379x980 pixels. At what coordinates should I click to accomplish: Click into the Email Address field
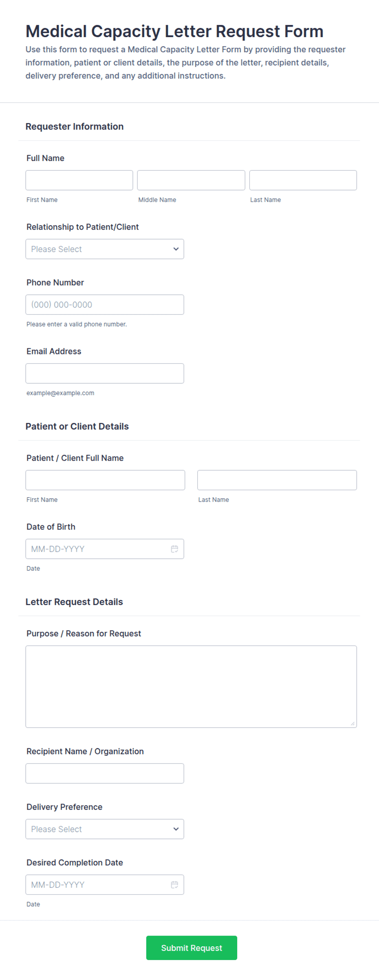click(x=105, y=373)
